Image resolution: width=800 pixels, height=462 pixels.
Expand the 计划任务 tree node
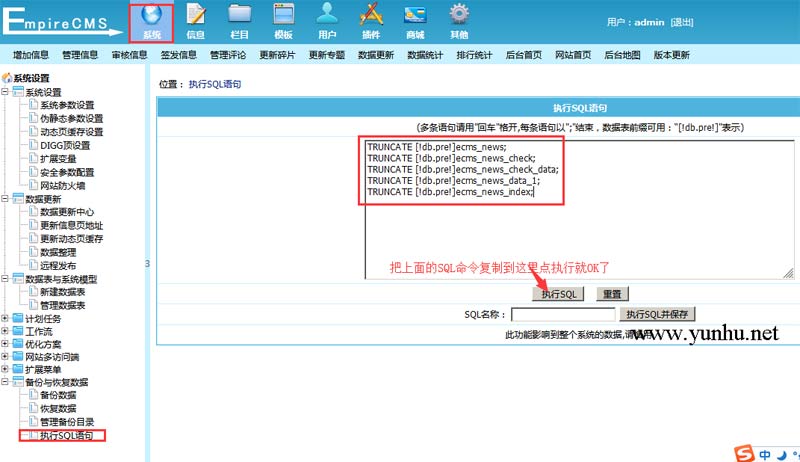click(5, 318)
